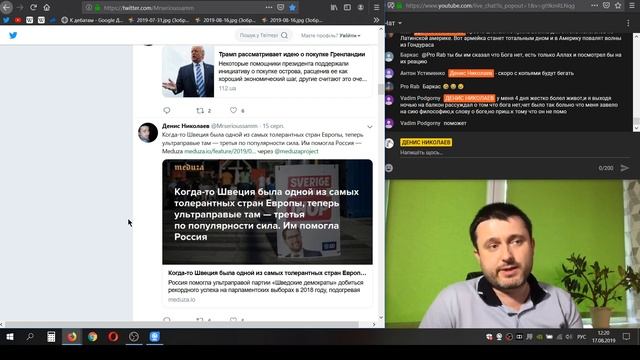Open the chat mode dropdown arrow
The image size is (640, 360).
point(400,23)
